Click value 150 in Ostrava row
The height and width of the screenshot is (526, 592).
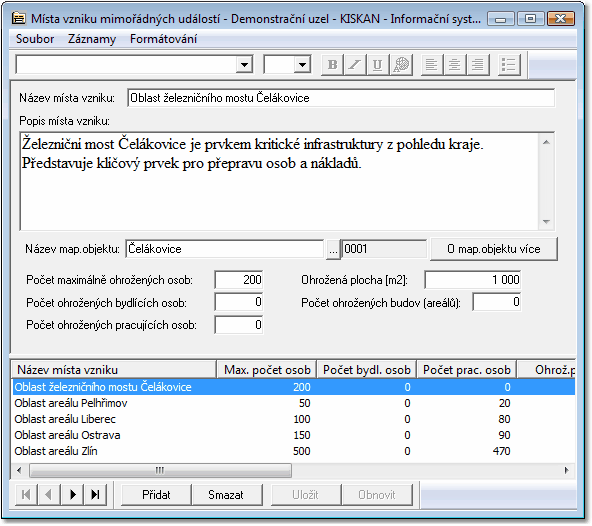(x=302, y=435)
